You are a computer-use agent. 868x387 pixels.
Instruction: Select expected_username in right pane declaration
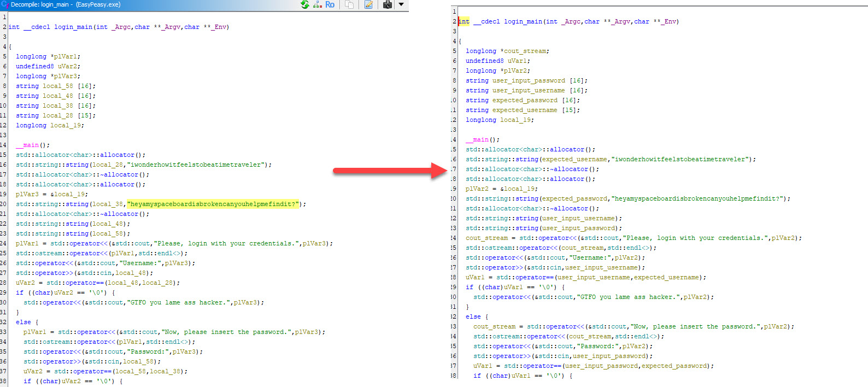tap(525, 110)
